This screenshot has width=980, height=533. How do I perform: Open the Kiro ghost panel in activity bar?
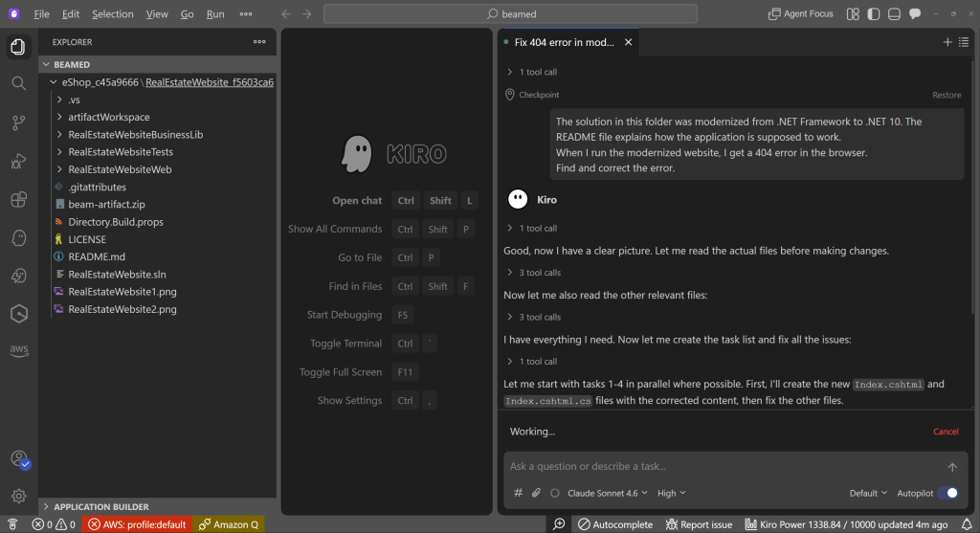click(19, 238)
